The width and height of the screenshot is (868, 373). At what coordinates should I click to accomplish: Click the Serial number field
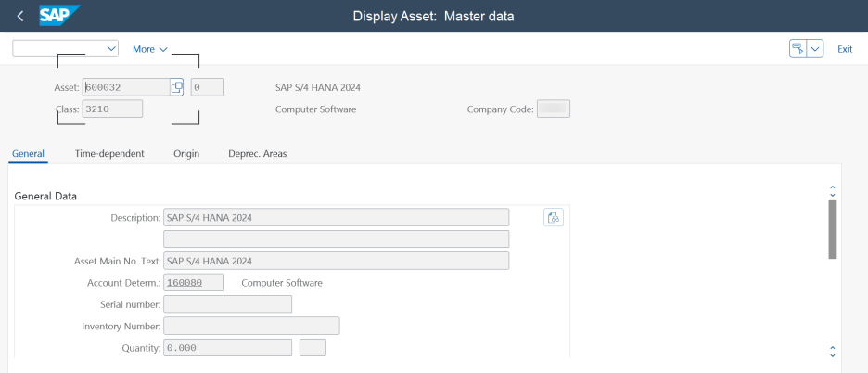[x=227, y=304]
